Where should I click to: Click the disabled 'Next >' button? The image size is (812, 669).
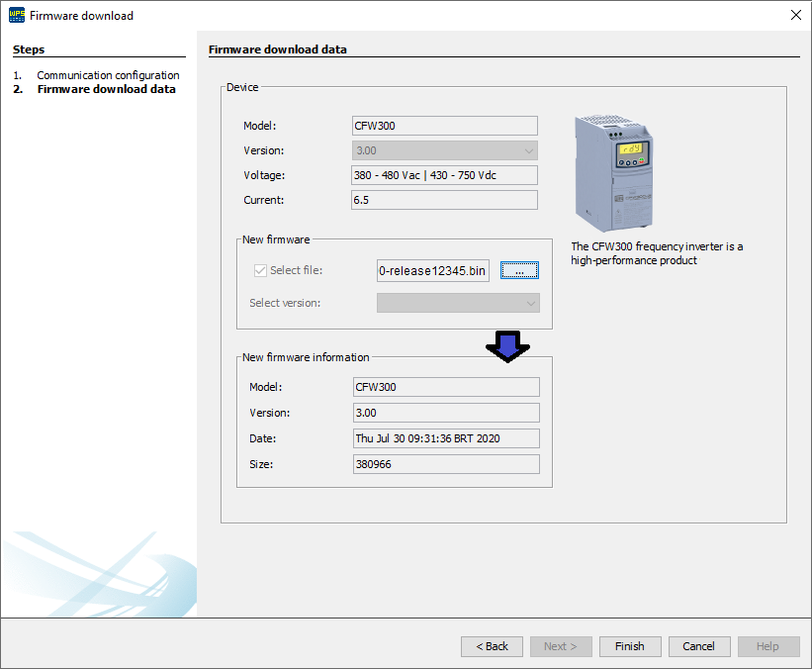click(561, 646)
